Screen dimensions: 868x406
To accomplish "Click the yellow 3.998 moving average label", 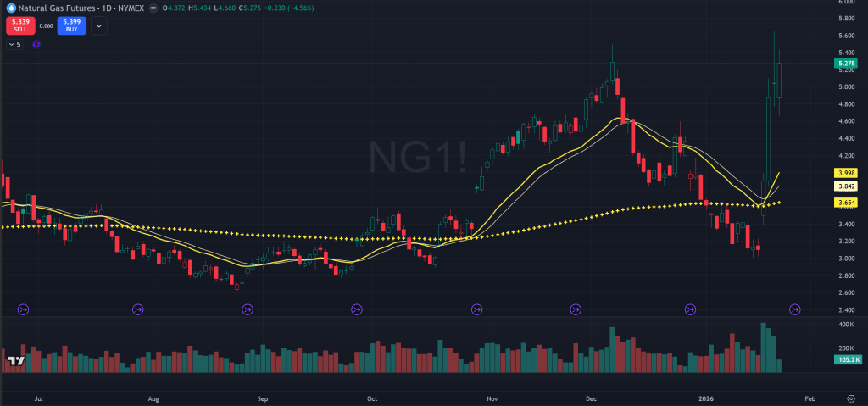I will [845, 173].
